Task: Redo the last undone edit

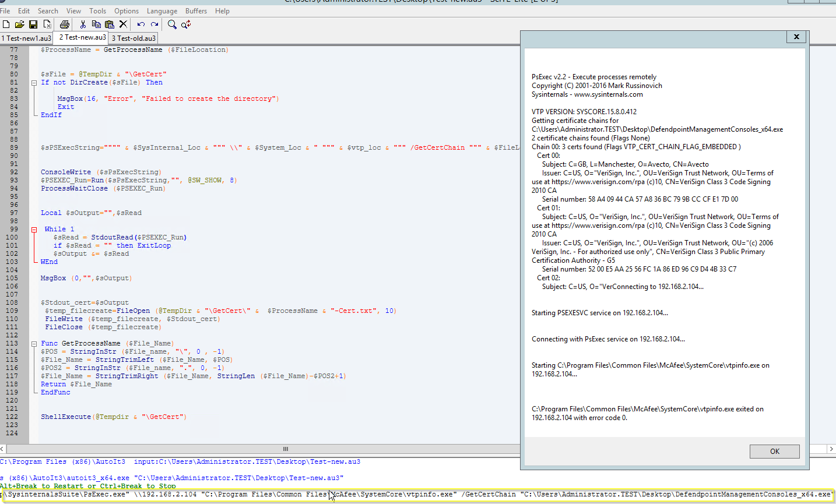Action: (154, 24)
